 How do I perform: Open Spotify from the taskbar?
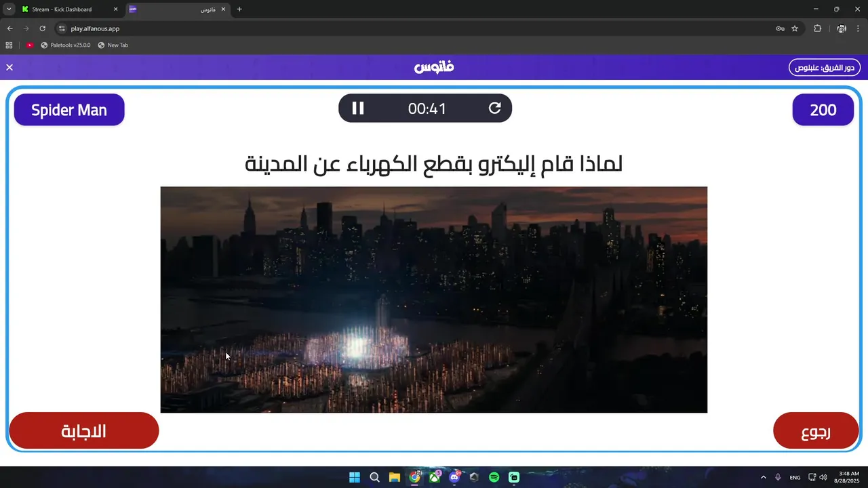(x=494, y=477)
